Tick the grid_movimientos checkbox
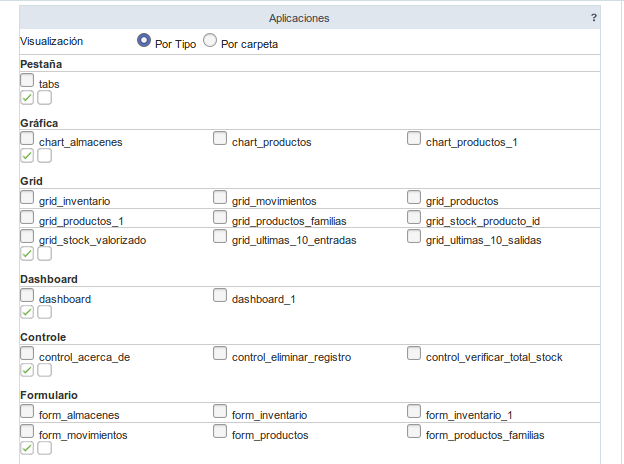 tap(220, 198)
